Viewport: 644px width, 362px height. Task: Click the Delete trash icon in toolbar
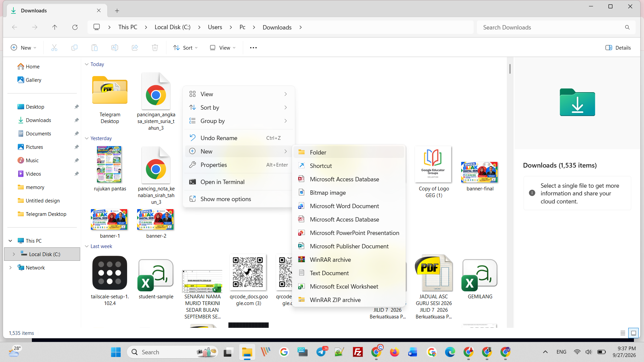click(x=155, y=48)
